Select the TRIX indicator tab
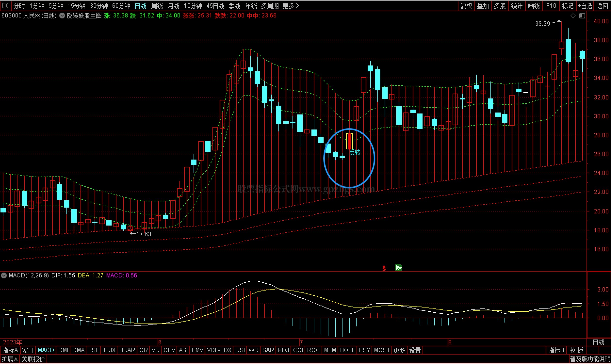This screenshot has width=611, height=364. [109, 350]
